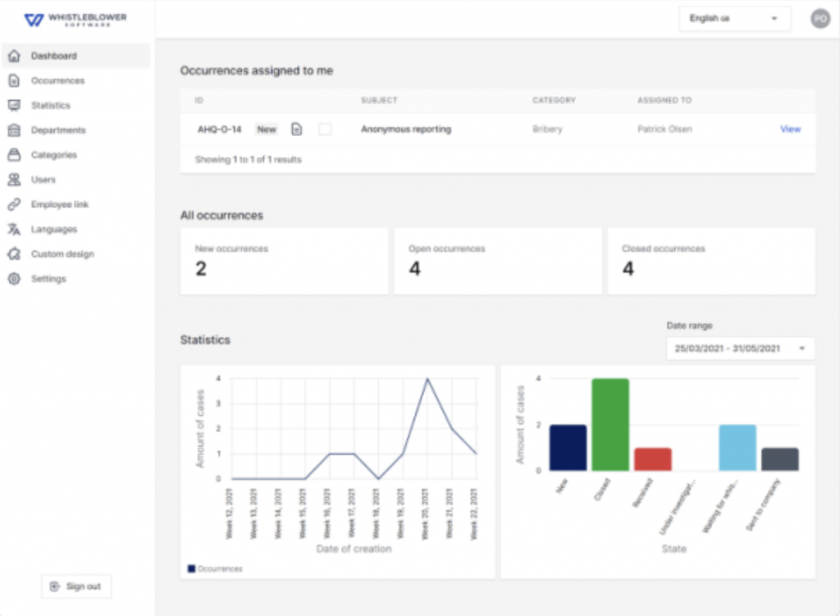Open the English language dropdown
Screen dimensions: 840x616
(x=734, y=18)
